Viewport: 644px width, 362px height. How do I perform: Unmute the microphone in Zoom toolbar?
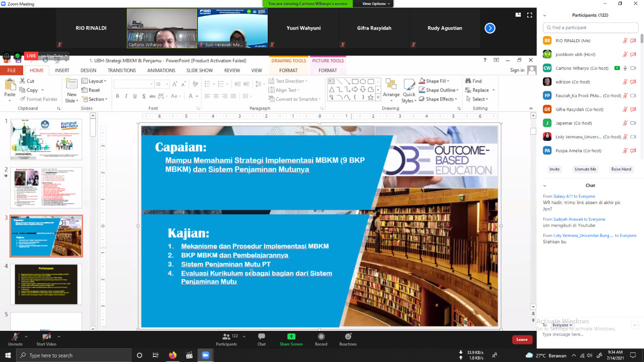pyautogui.click(x=15, y=337)
